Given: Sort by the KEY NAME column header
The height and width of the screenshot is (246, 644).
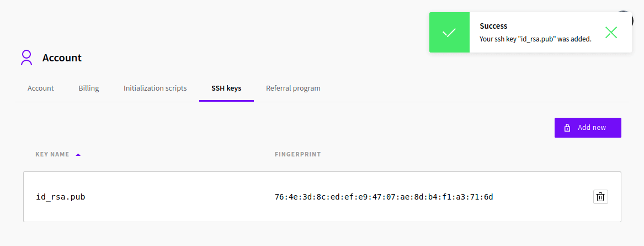Looking at the screenshot, I should pyautogui.click(x=52, y=155).
